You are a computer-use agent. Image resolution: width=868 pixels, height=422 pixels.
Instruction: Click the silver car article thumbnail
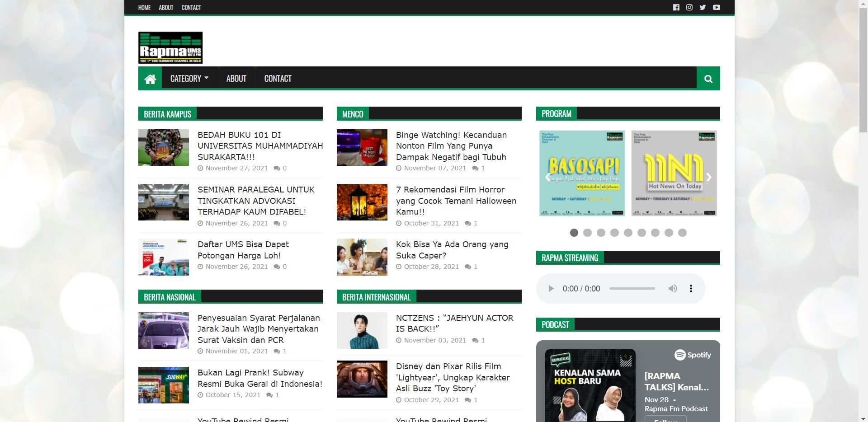164,331
